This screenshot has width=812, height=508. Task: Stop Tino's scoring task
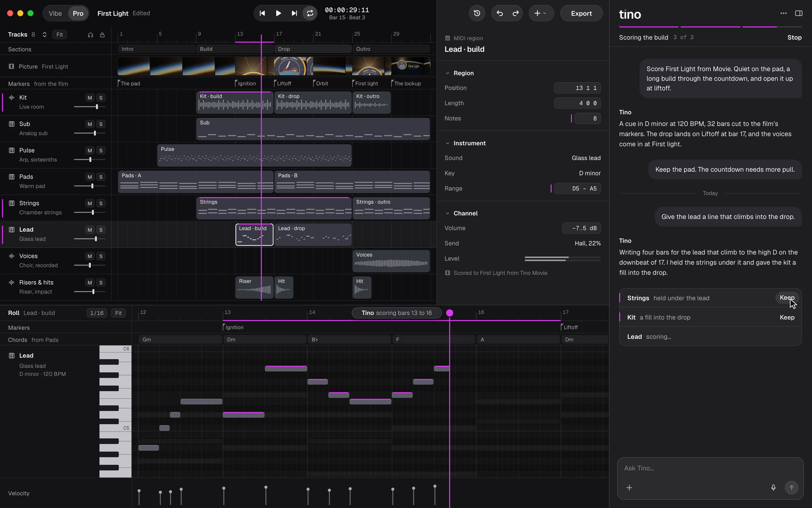(794, 38)
